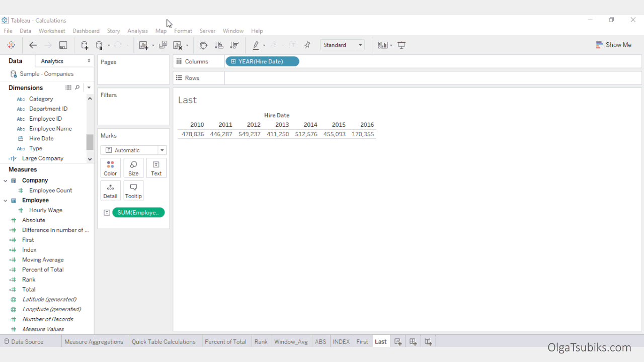Click the sheet title Last
Screen dimensions: 644x362
(187, 100)
